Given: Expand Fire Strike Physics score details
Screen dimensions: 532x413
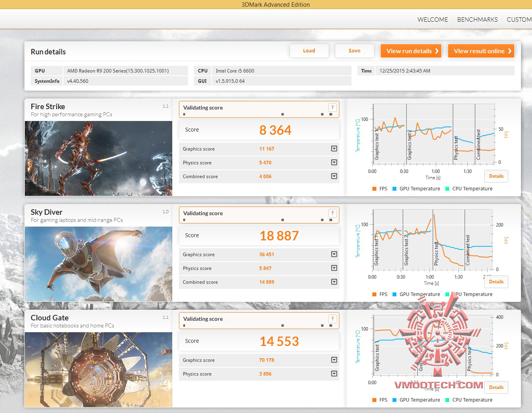Looking at the screenshot, I should tap(334, 162).
